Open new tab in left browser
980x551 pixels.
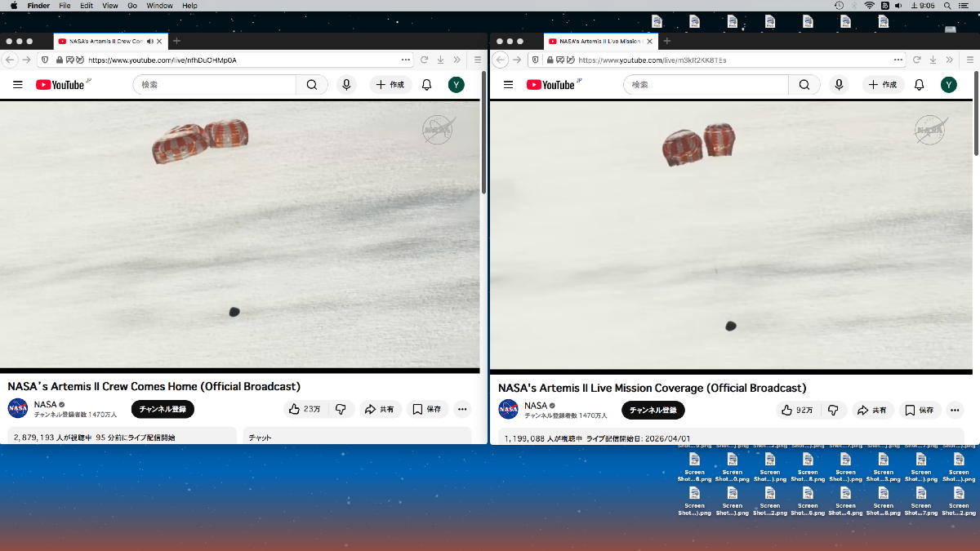(176, 41)
